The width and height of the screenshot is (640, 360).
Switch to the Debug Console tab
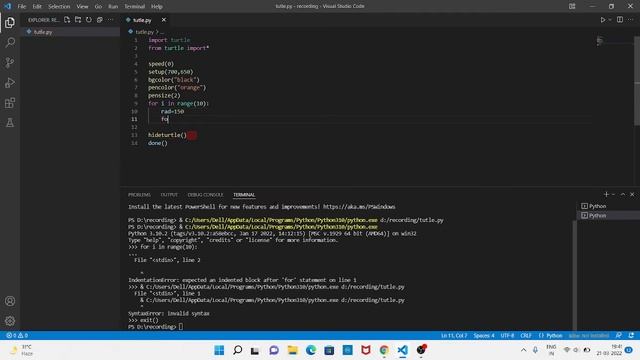[x=205, y=195]
